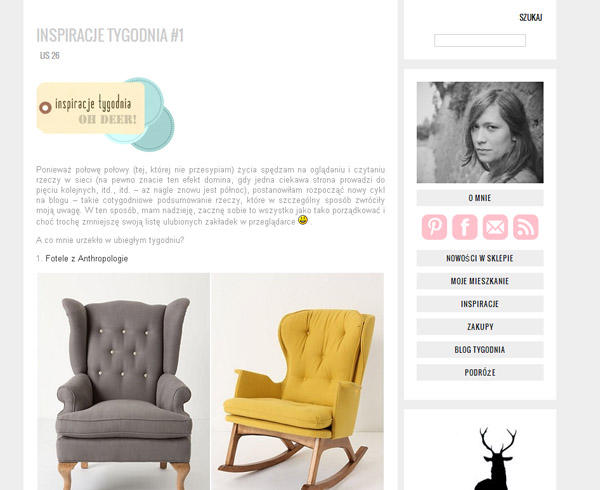Go to Nowości w sklepie section
This screenshot has height=490, width=600.
pos(480,258)
